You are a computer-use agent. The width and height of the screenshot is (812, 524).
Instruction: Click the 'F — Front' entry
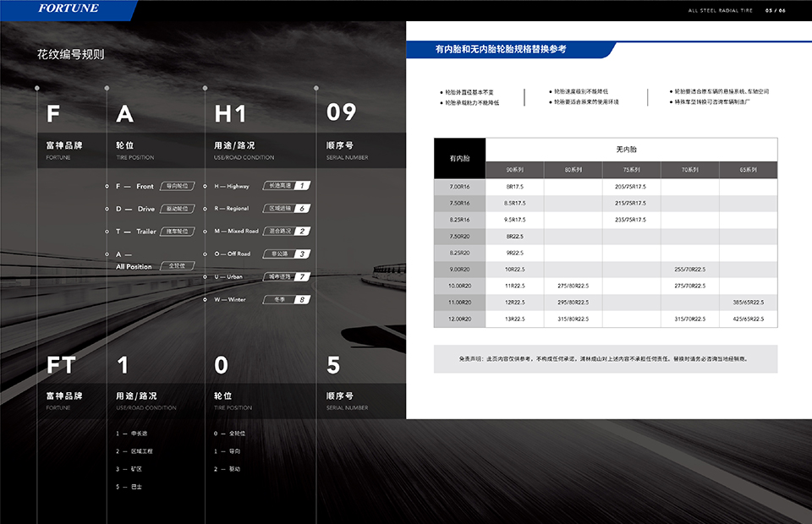click(134, 186)
